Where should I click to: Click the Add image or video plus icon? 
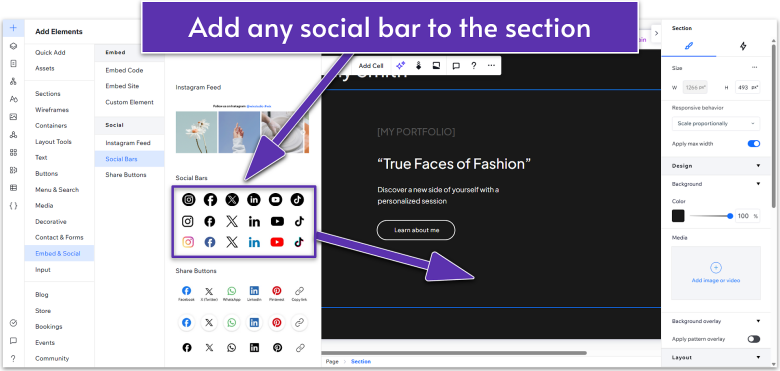pos(715,268)
